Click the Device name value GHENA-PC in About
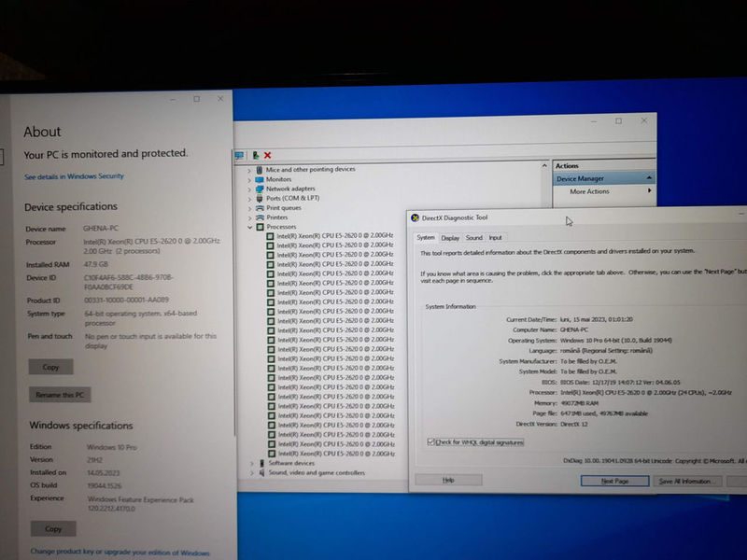747x560 pixels. point(101,229)
